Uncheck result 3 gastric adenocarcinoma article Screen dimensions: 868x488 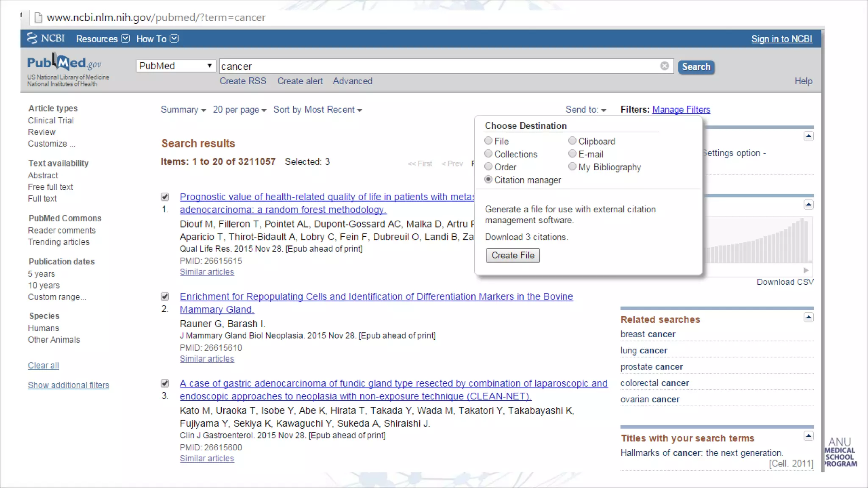click(x=165, y=383)
